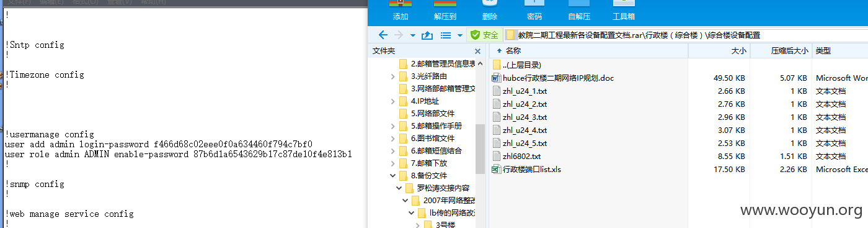Go back with the left arrow
This screenshot has height=228, width=868.
(x=383, y=35)
